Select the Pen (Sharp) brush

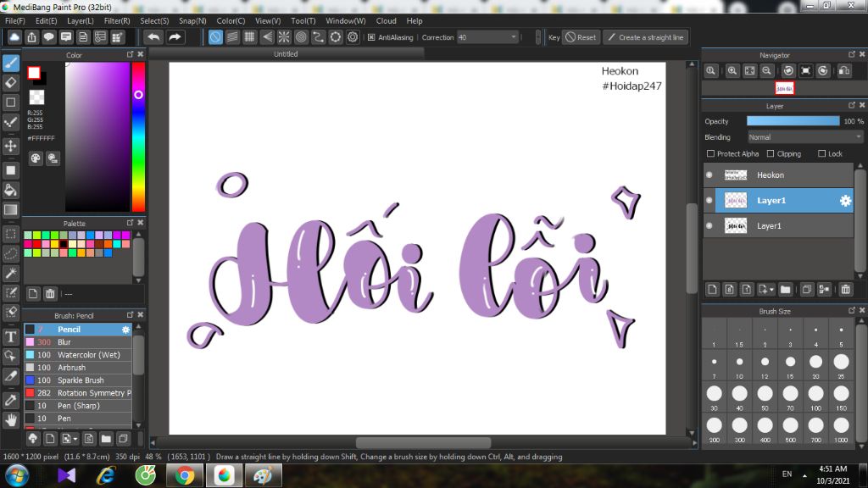[x=77, y=406]
